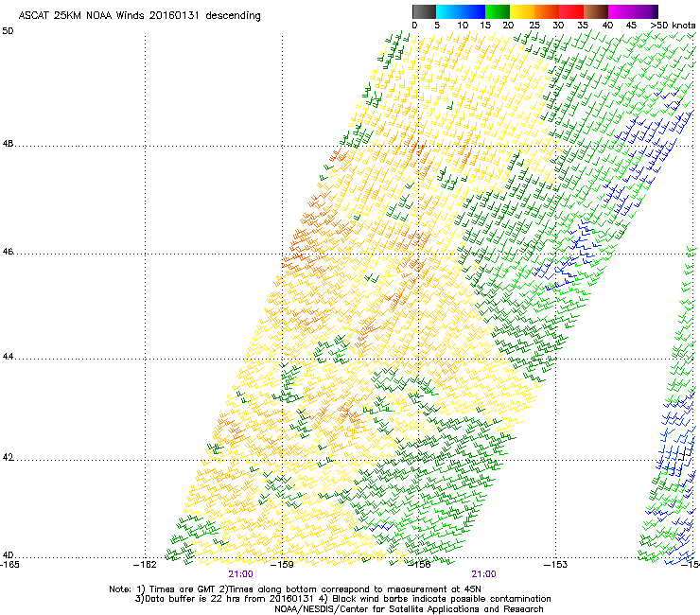This screenshot has height=615, width=700.
Task: Click the '35' label on the color scale
Action: [x=583, y=26]
